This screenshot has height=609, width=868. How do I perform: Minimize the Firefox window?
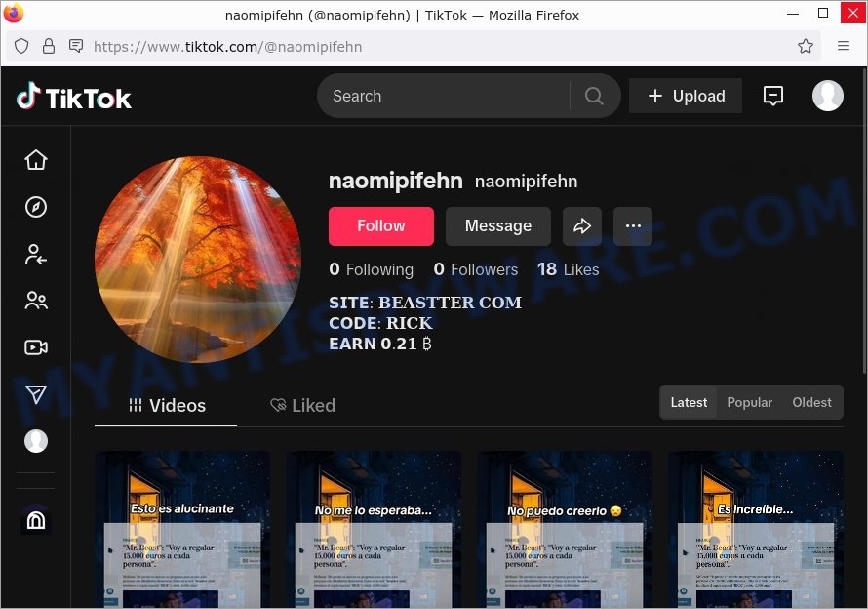click(x=793, y=13)
